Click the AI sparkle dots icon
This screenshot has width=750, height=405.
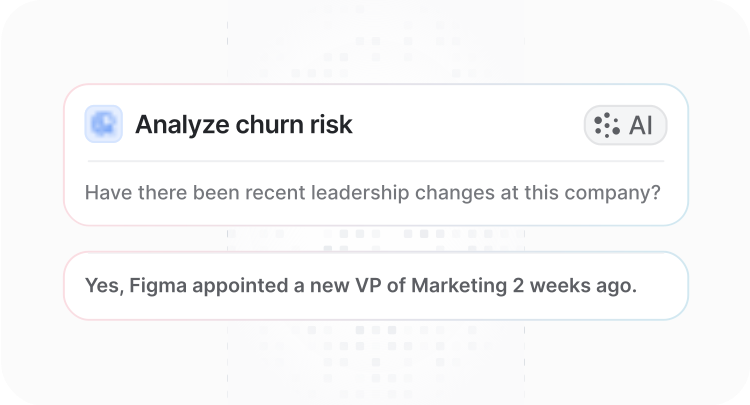coord(607,125)
